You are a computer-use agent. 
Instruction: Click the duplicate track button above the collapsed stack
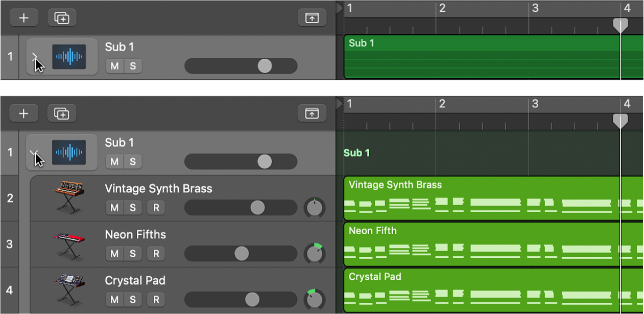coord(62,18)
